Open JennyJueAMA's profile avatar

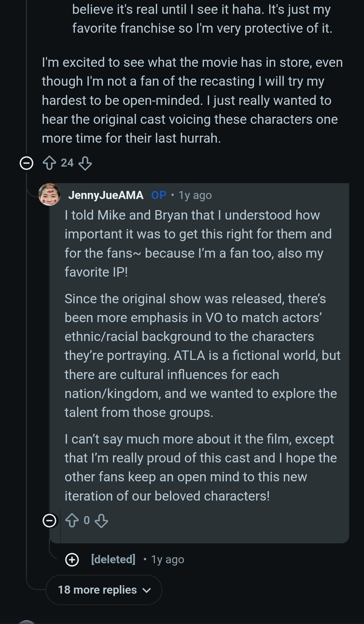click(x=50, y=195)
